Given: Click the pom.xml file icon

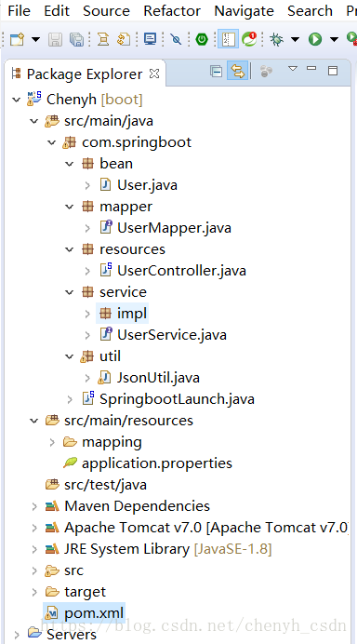Looking at the screenshot, I should 52,613.
